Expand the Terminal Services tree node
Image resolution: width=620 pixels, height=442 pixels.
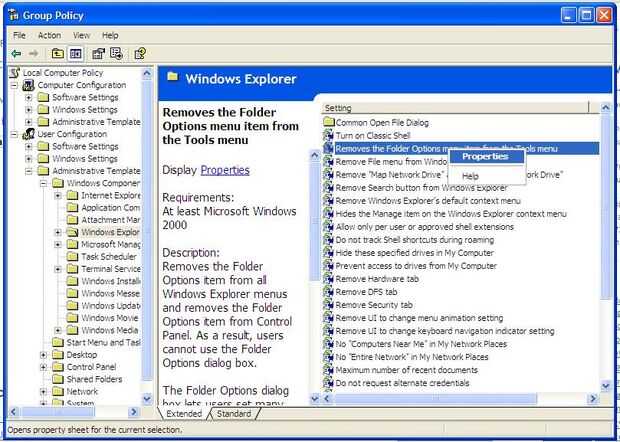pyautogui.click(x=58, y=269)
